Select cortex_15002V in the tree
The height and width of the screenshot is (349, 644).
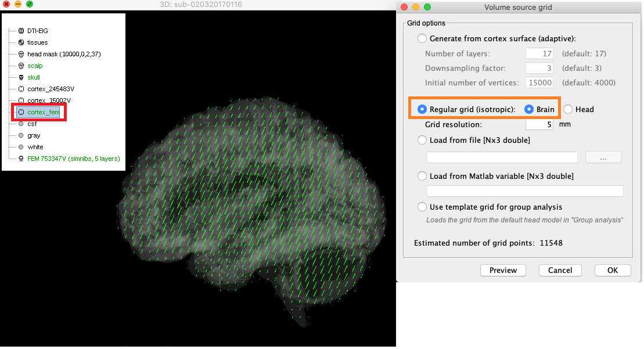click(x=49, y=100)
